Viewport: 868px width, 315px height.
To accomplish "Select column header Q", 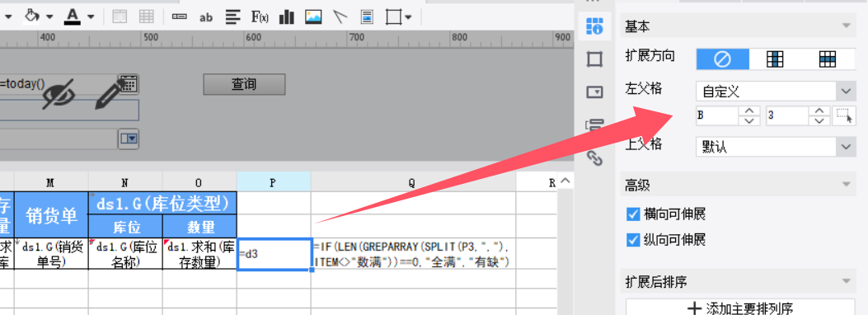I will coord(413,182).
